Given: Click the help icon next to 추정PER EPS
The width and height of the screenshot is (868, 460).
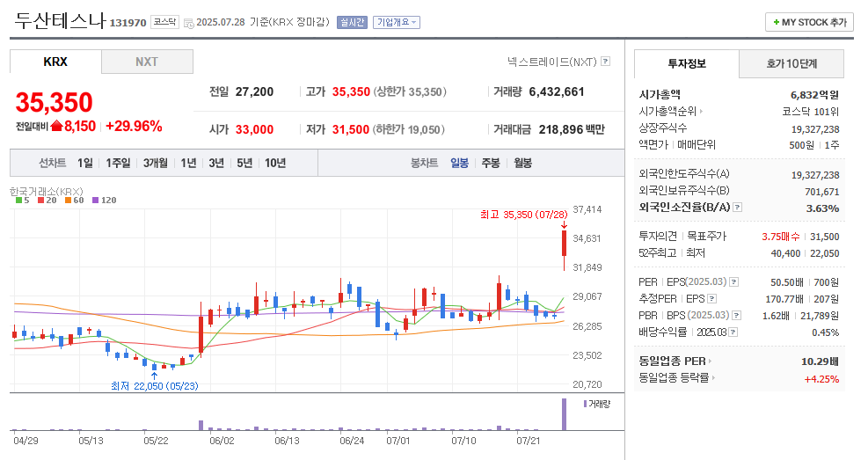Looking at the screenshot, I should (x=711, y=299).
